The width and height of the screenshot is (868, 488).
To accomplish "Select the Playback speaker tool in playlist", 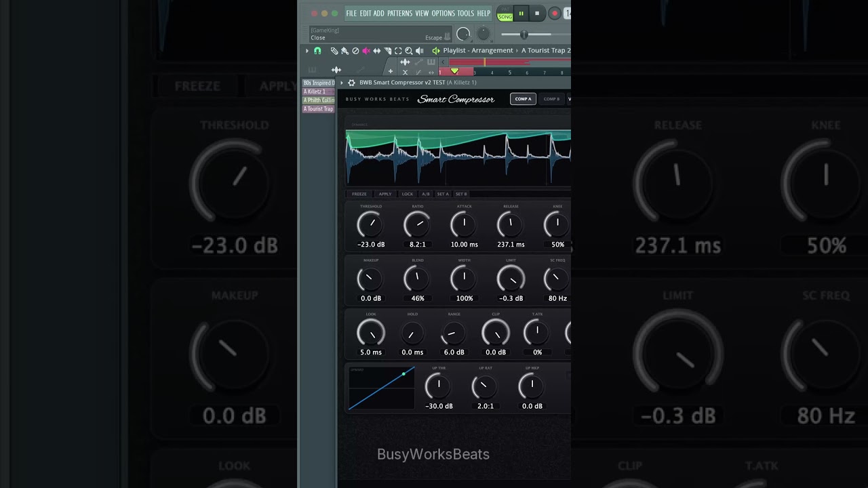I will point(420,51).
